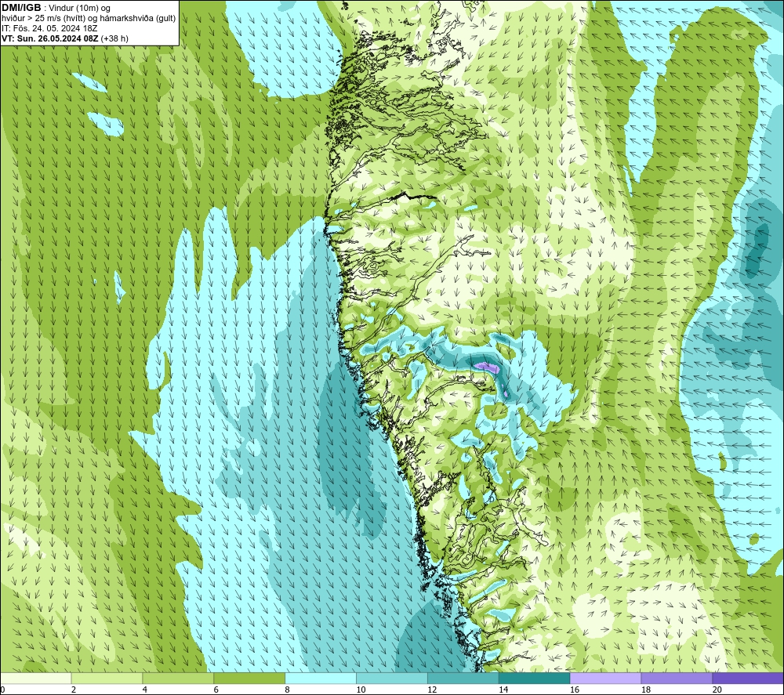Pick the 6–8 m/s dark green legend swatch

coord(249,678)
